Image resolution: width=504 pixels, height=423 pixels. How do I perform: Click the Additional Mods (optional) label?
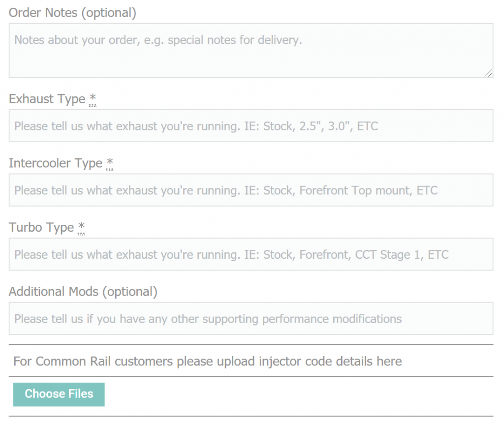(x=83, y=292)
